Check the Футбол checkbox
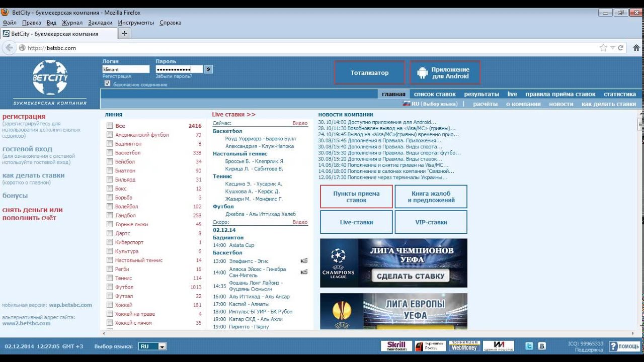Viewport: 644px width, 362px height. pos(110,287)
